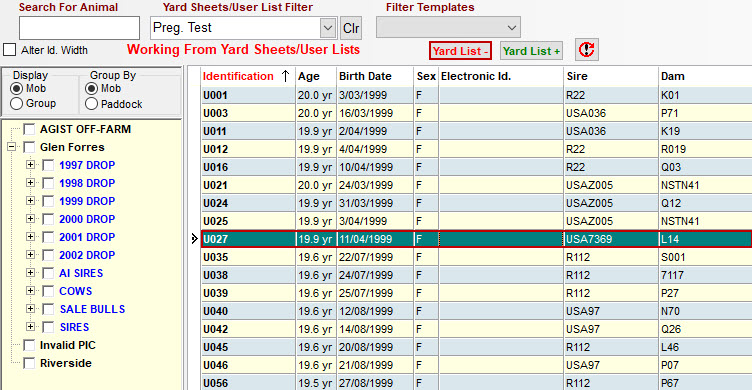The image size is (752, 390).
Task: Click the Sire cell USA7369
Action: (x=611, y=239)
